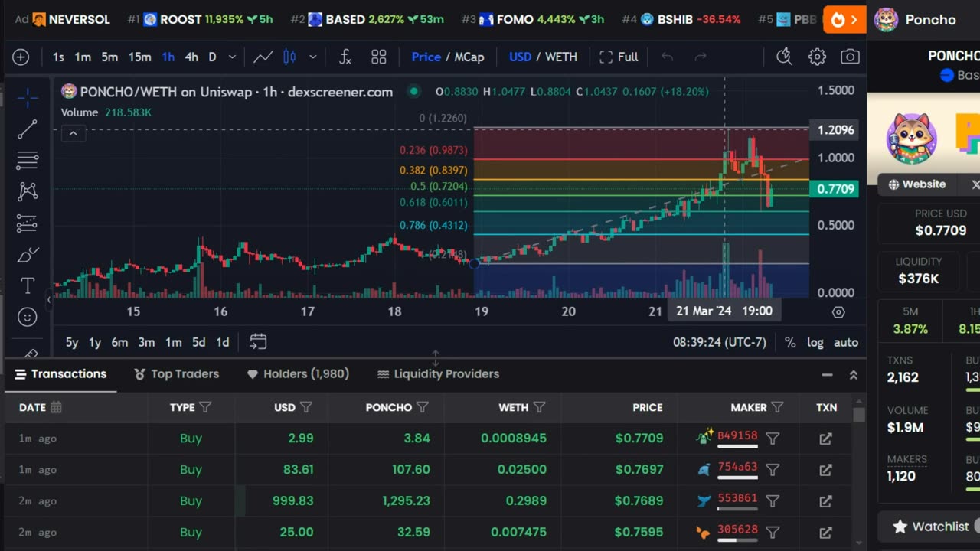The width and height of the screenshot is (980, 551).
Task: Set chart range to 1y
Action: [94, 342]
